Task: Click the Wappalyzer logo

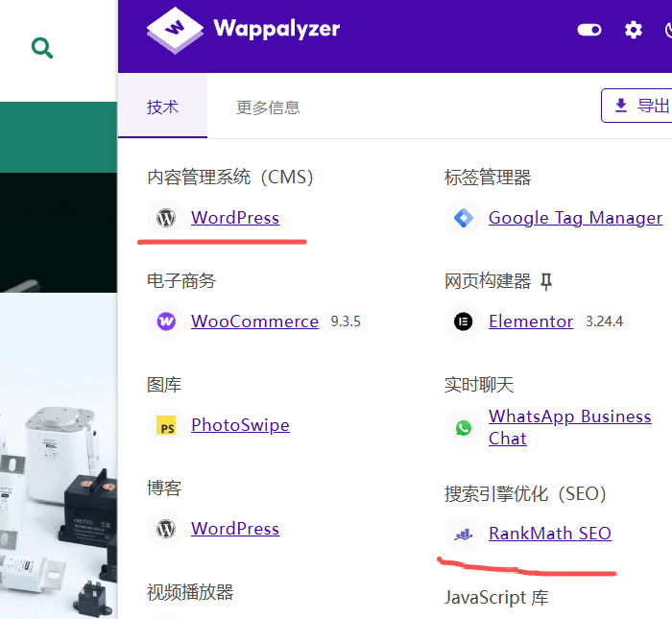Action: click(x=243, y=30)
